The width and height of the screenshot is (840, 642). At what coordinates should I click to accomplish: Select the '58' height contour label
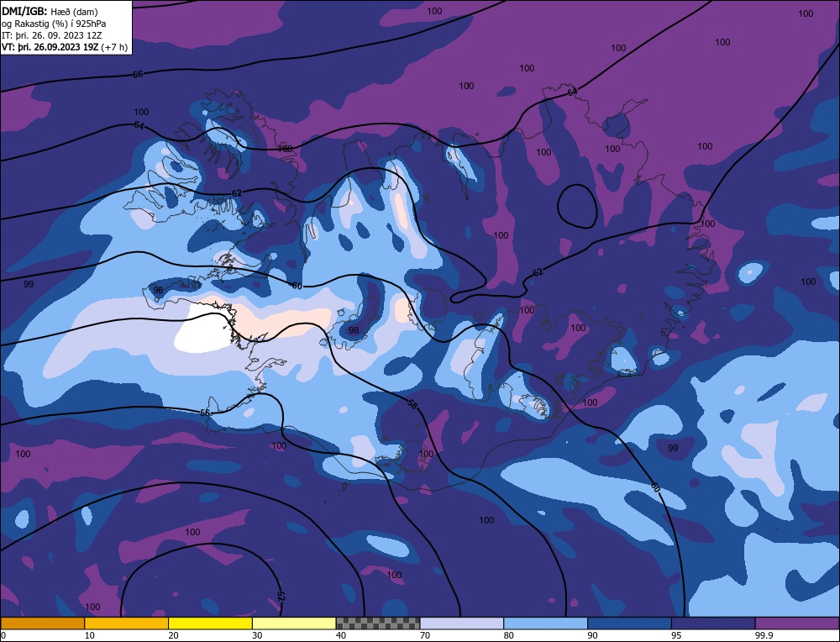click(x=412, y=404)
